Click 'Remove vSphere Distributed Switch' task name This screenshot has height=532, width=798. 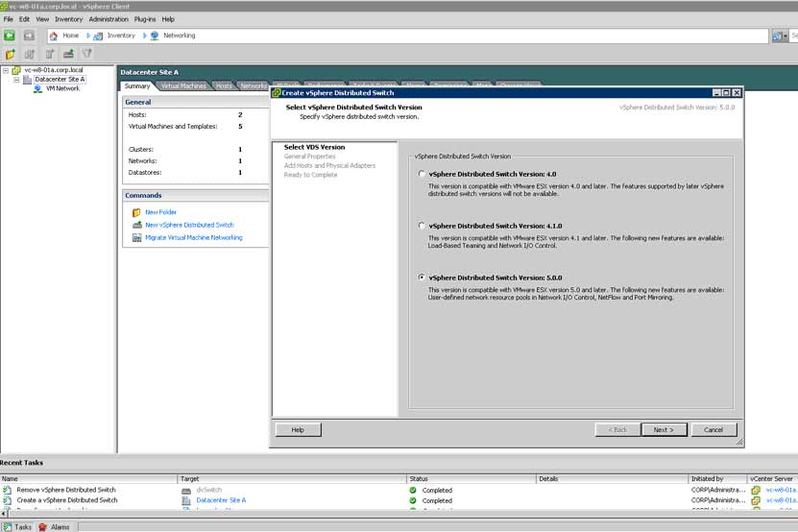pos(66,490)
